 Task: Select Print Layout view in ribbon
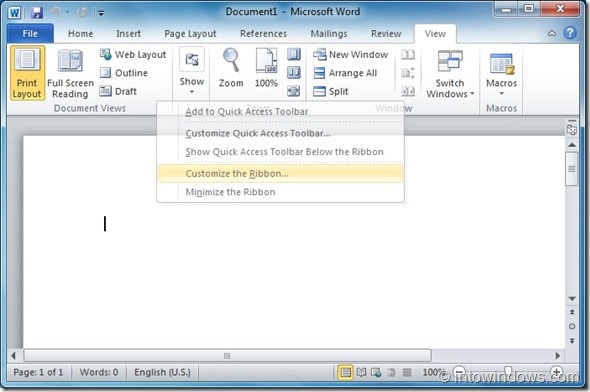click(x=27, y=73)
